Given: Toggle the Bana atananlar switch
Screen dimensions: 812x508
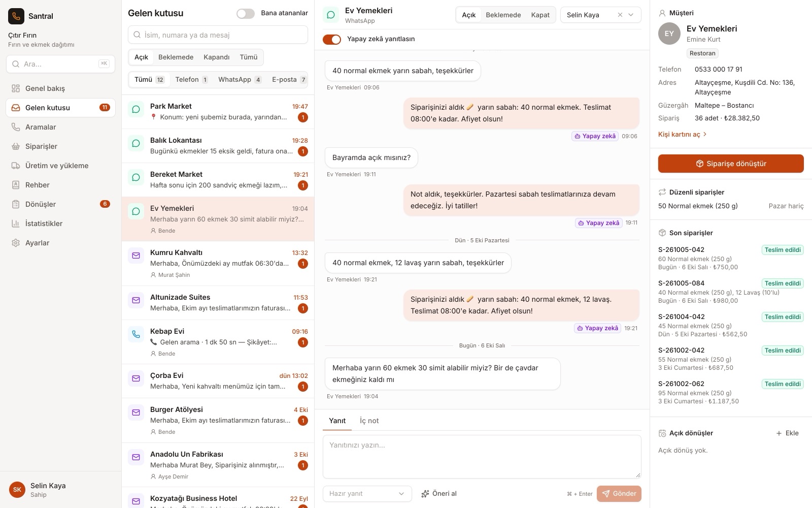Looking at the screenshot, I should [246, 13].
